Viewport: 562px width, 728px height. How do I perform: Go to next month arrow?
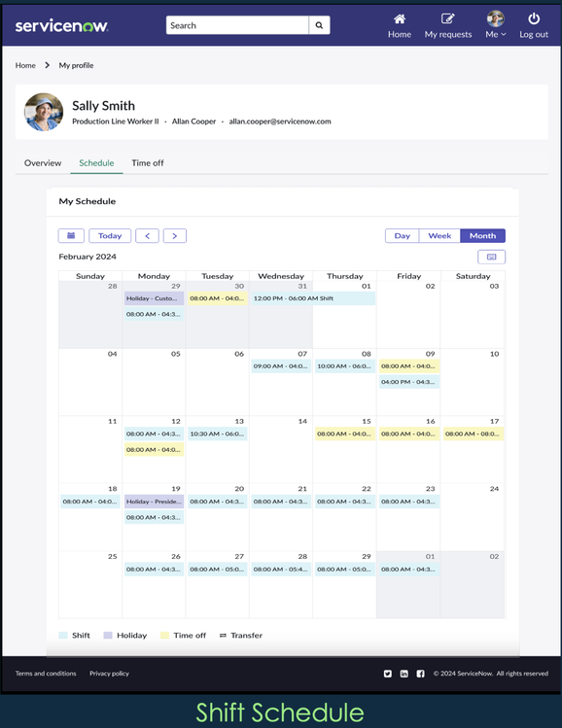tap(175, 236)
